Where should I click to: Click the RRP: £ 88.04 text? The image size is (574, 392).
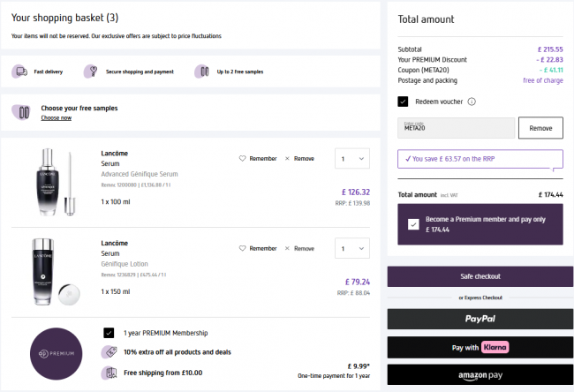click(353, 293)
